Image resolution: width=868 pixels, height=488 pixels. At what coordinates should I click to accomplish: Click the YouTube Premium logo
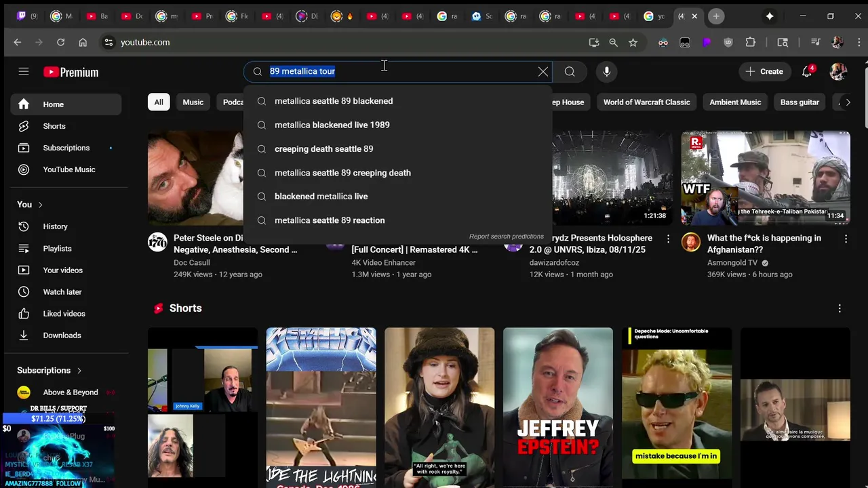[x=71, y=72]
